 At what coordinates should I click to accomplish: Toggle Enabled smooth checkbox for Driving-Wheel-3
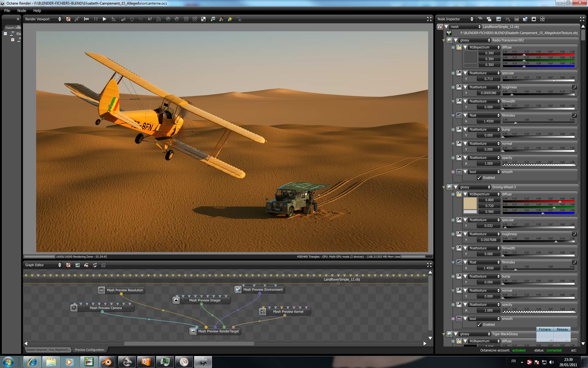479,324
